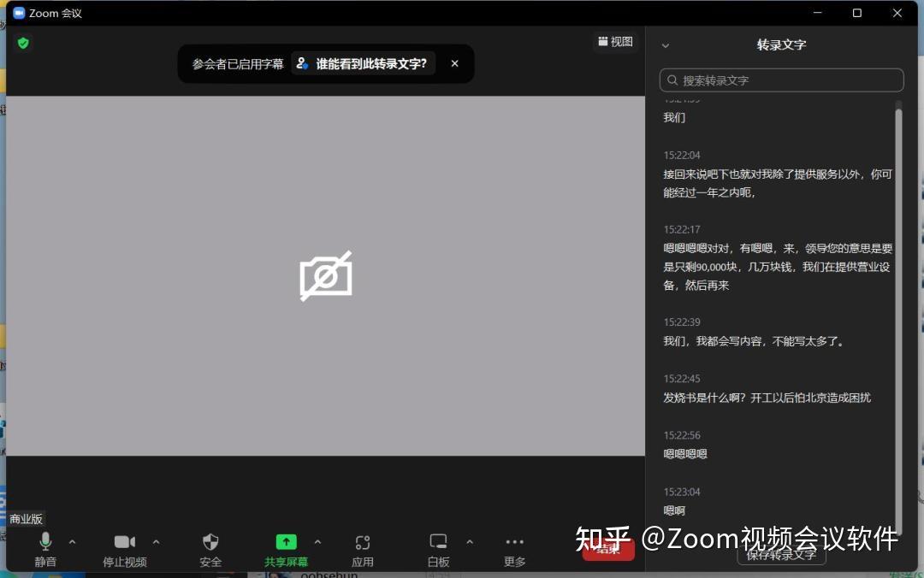Image resolution: width=924 pixels, height=578 pixels.
Task: Click the 静音 microphone icon
Action: click(45, 541)
